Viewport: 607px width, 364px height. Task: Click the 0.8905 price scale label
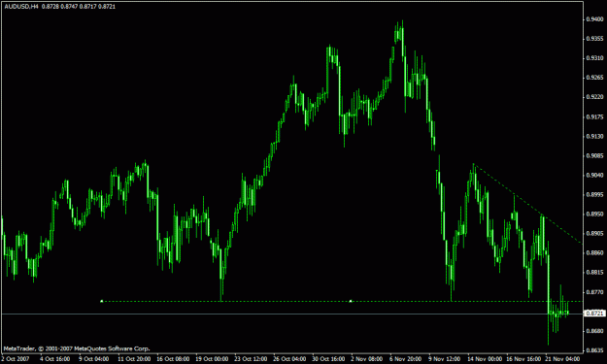point(594,233)
